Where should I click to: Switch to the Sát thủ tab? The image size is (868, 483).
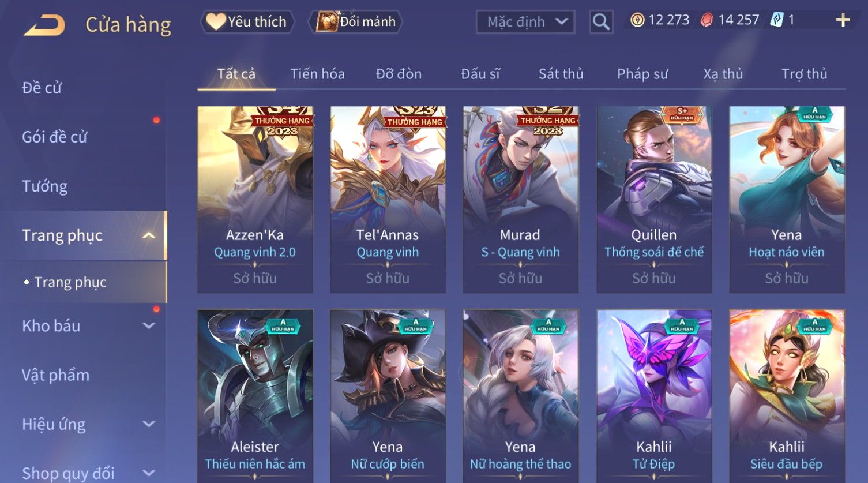[x=561, y=74]
